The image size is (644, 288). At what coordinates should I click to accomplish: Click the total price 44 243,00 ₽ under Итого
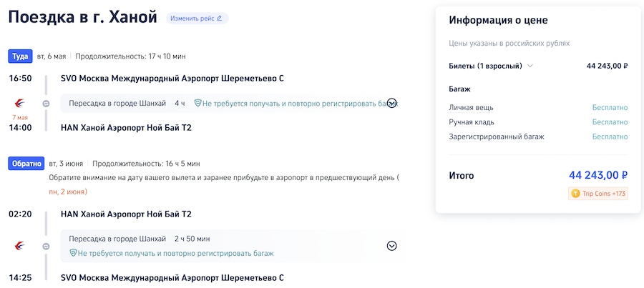click(597, 175)
